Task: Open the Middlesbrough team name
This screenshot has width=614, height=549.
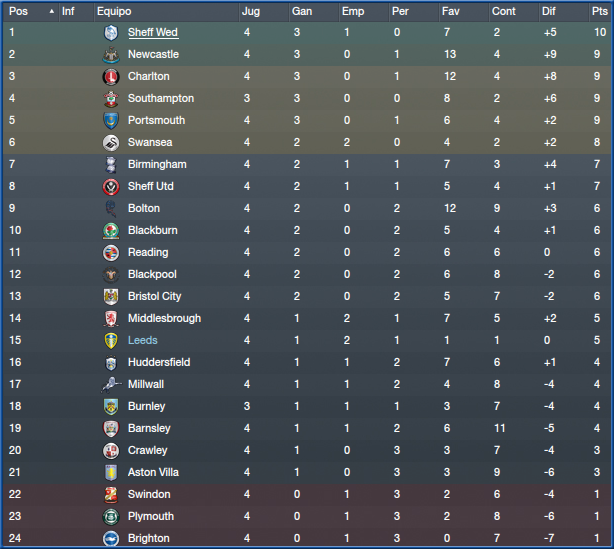Action: [x=164, y=318]
